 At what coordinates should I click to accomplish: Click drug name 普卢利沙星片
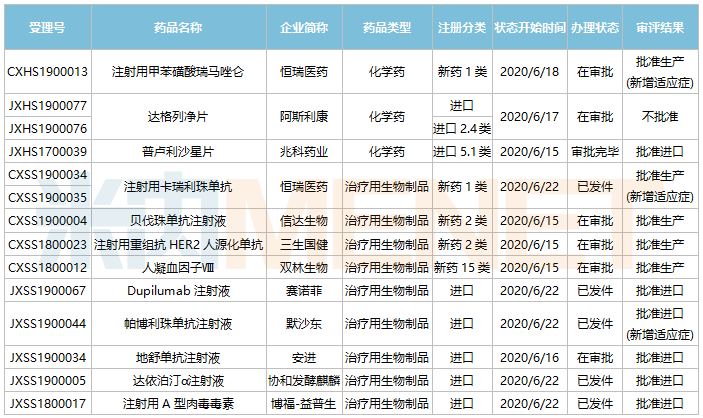coord(178,152)
